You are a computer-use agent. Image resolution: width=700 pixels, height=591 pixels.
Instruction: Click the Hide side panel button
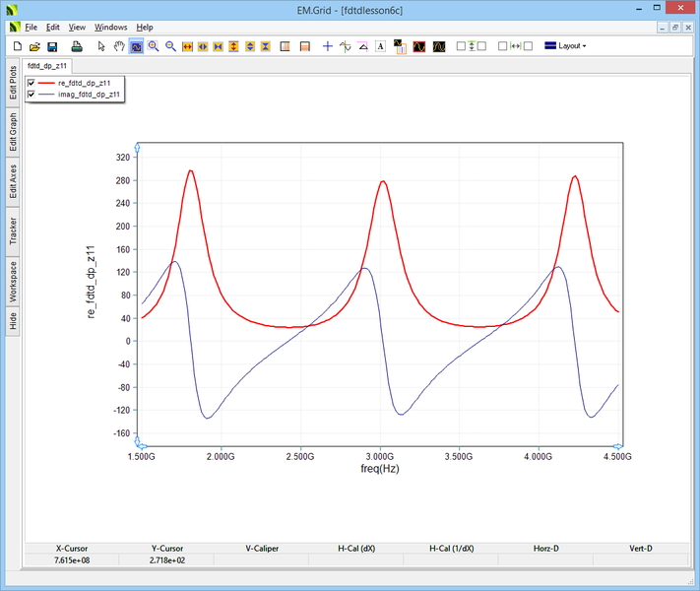point(13,320)
